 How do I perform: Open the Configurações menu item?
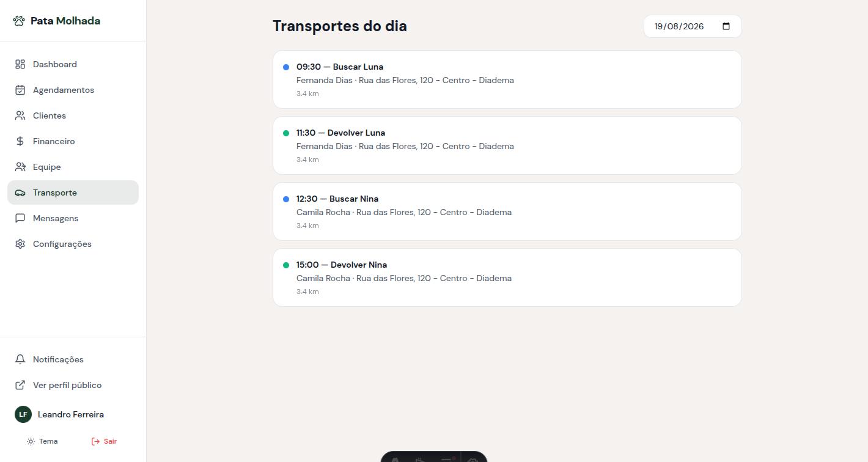[73, 244]
